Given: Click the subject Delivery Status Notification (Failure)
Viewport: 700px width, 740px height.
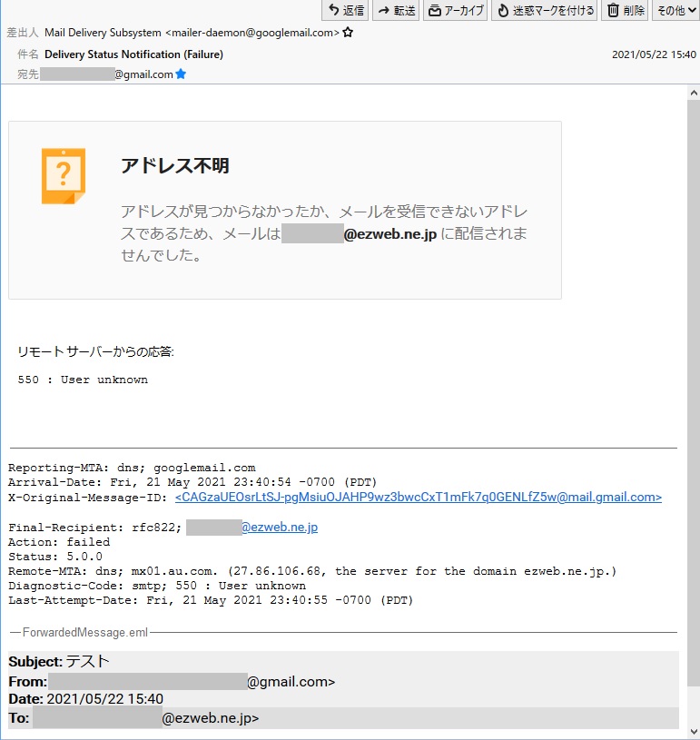Looking at the screenshot, I should (x=133, y=54).
